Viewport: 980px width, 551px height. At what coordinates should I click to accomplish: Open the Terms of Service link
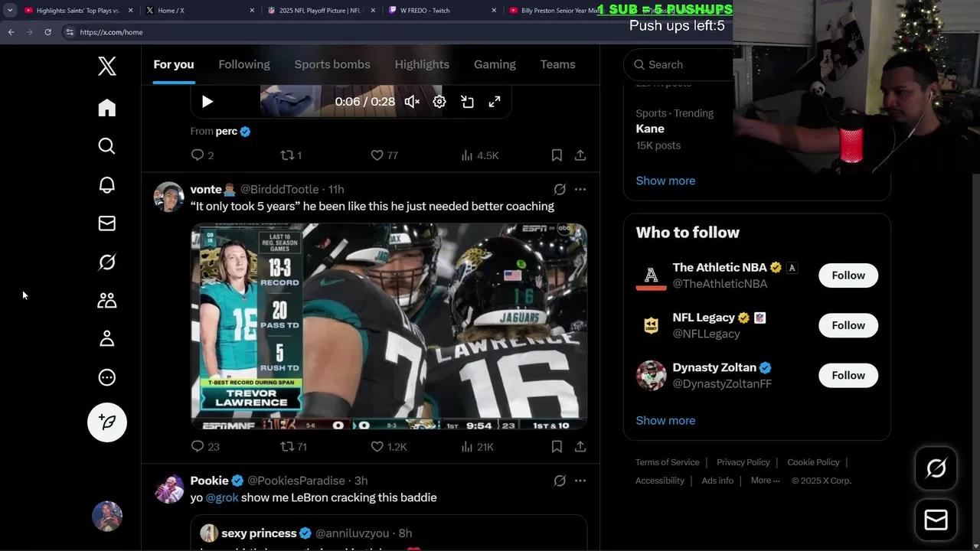pos(667,462)
